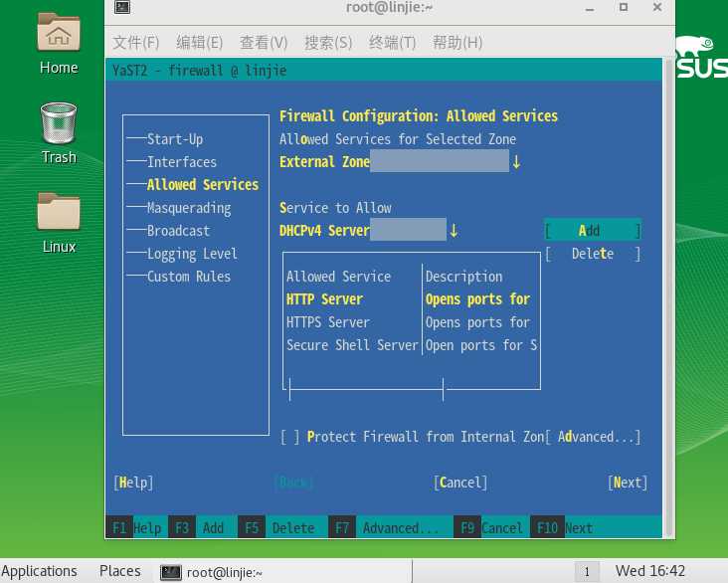Screen dimensions: 728x583
Task: Select the HTTPS Server row
Action: point(411,322)
